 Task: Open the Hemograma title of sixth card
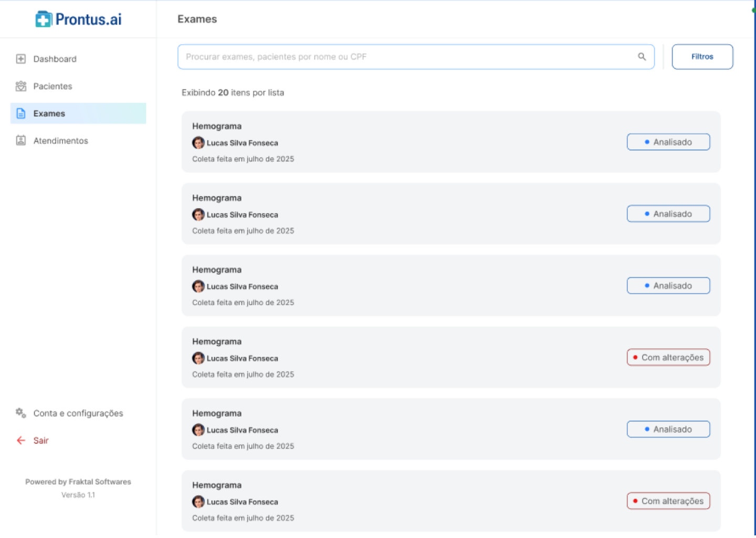click(x=217, y=485)
